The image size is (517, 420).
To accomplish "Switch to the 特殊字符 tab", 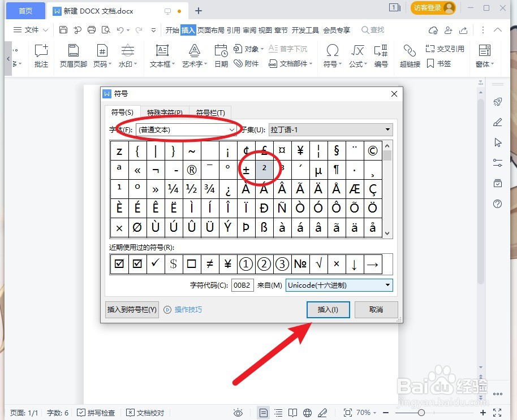I will click(x=164, y=112).
